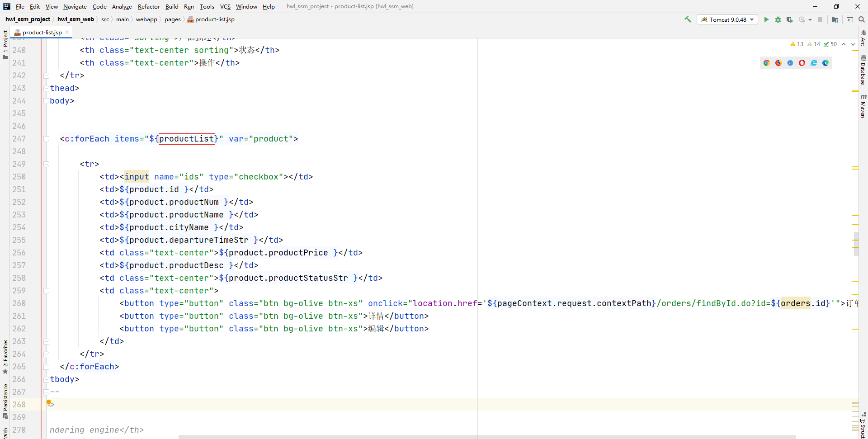Click '${product.departureTimeStr }' on line 255
This screenshot has width=868, height=439.
pyautogui.click(x=189, y=240)
